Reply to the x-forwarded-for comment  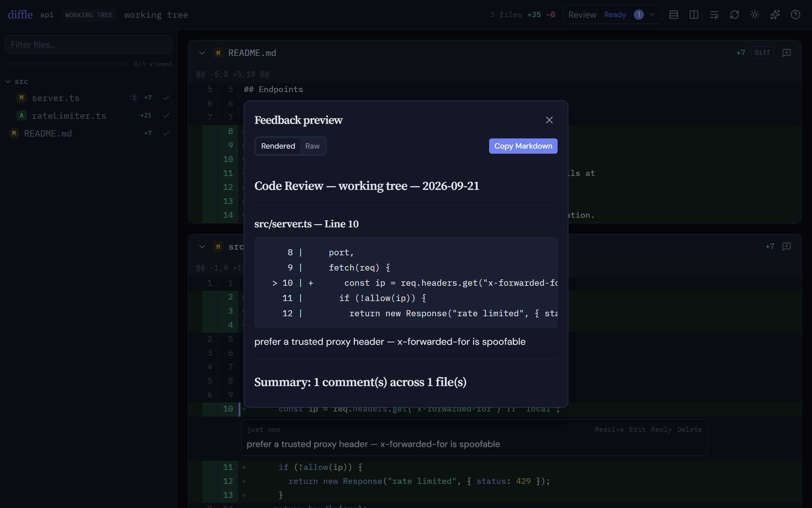coord(661,429)
